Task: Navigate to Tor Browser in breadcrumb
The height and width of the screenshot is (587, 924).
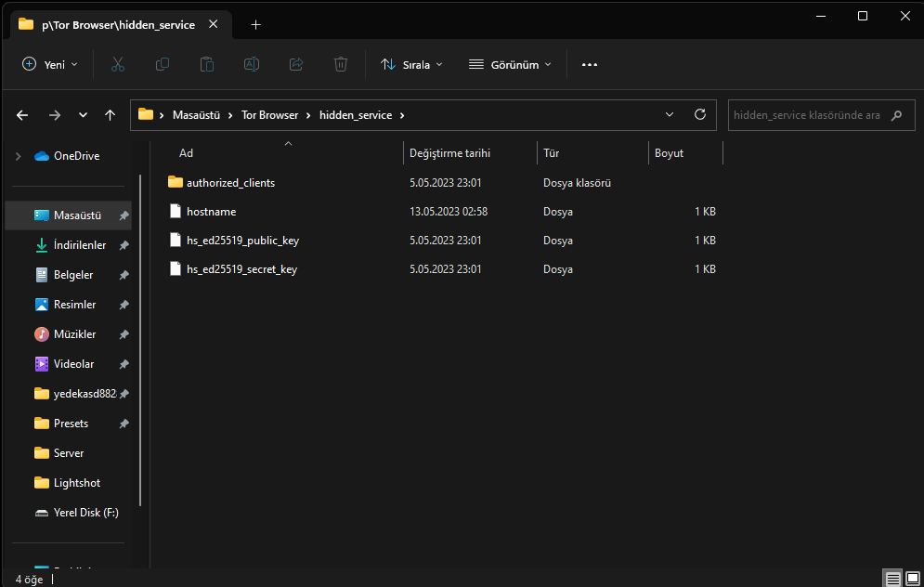Action: 270,115
